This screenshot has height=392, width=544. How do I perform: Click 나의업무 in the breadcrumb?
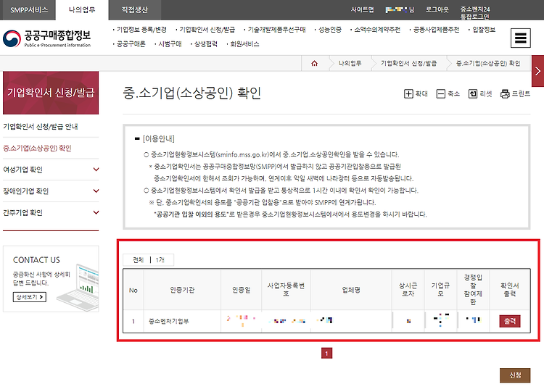[350, 64]
